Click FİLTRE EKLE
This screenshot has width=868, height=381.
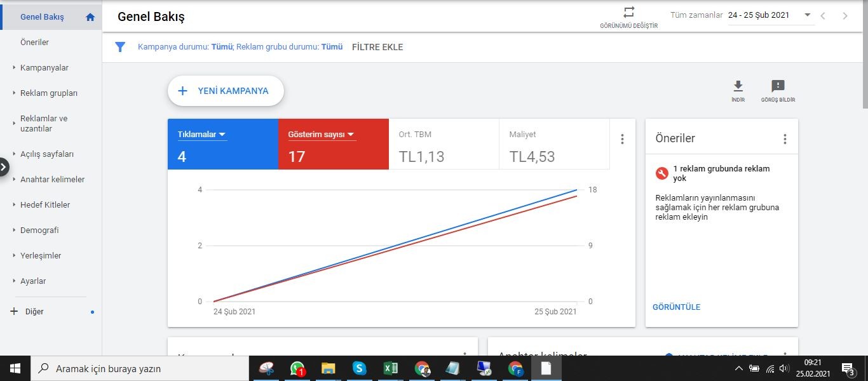coord(377,47)
